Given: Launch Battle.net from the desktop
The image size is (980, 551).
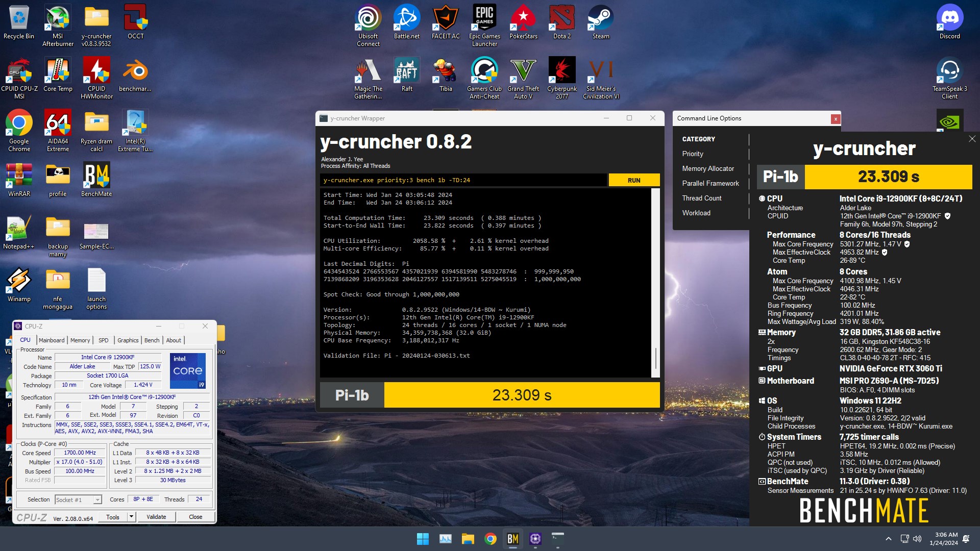Looking at the screenshot, I should coord(407,22).
